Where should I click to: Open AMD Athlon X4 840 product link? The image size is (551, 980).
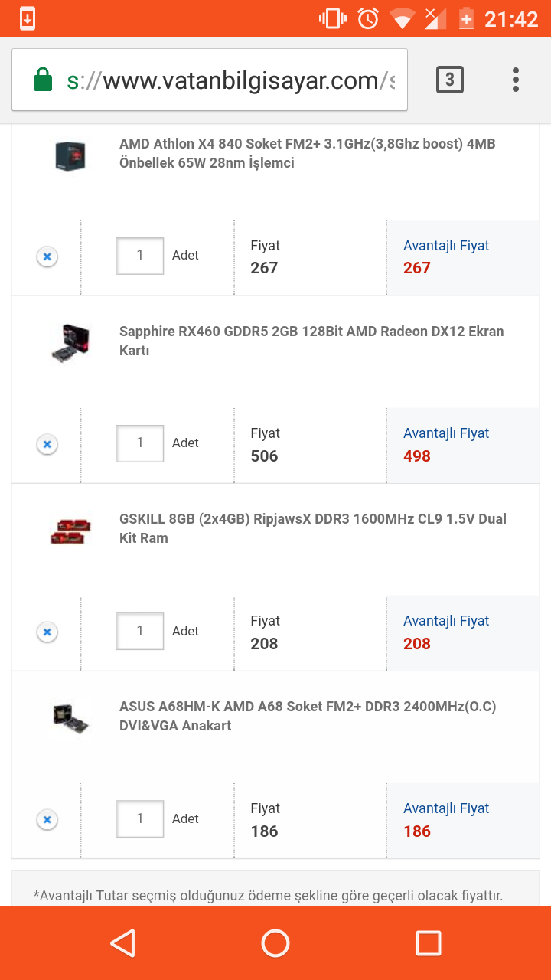[x=308, y=153]
